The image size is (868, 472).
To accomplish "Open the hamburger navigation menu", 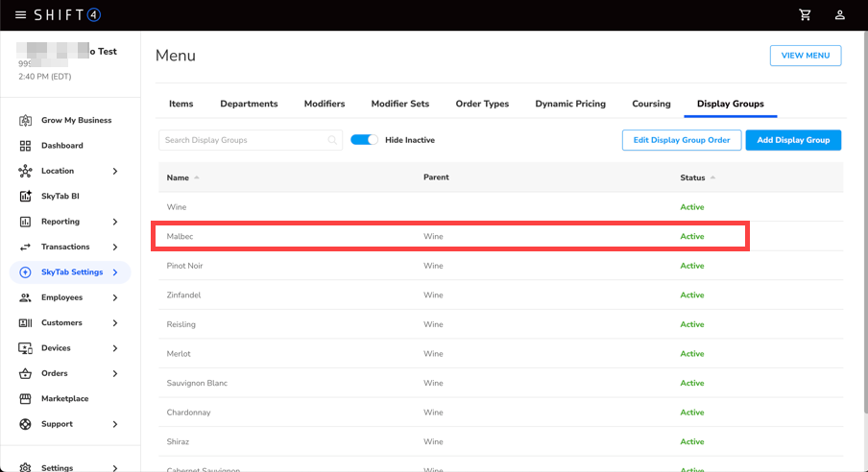I will (20, 15).
